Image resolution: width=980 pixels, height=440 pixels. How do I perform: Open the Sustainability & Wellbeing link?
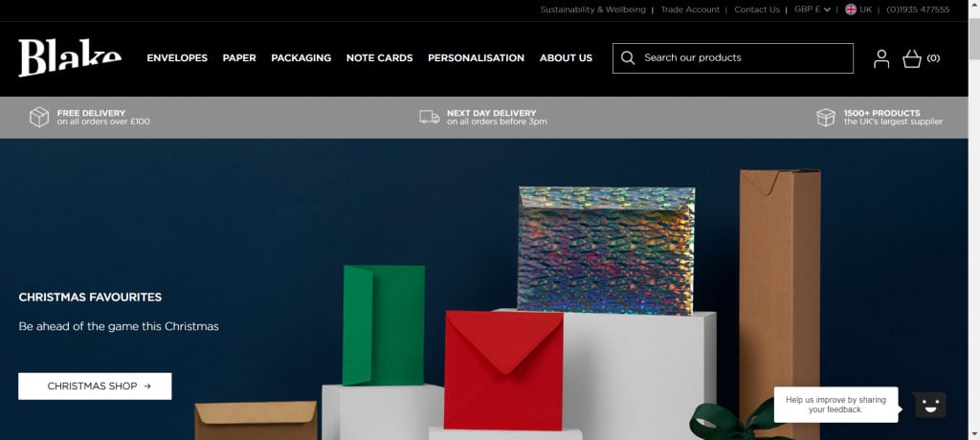593,10
